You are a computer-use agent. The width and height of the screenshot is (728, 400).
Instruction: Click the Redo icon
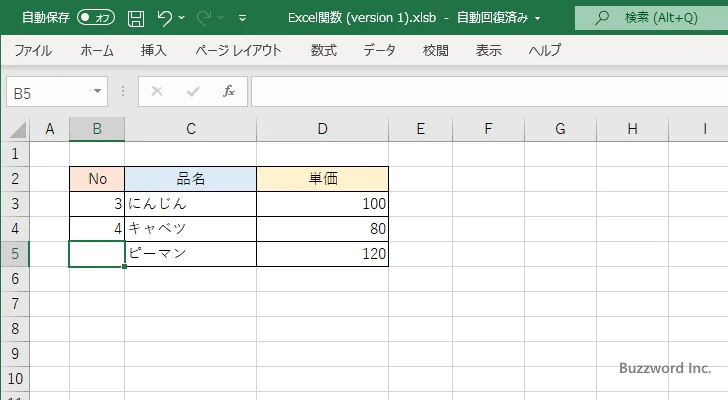point(203,18)
